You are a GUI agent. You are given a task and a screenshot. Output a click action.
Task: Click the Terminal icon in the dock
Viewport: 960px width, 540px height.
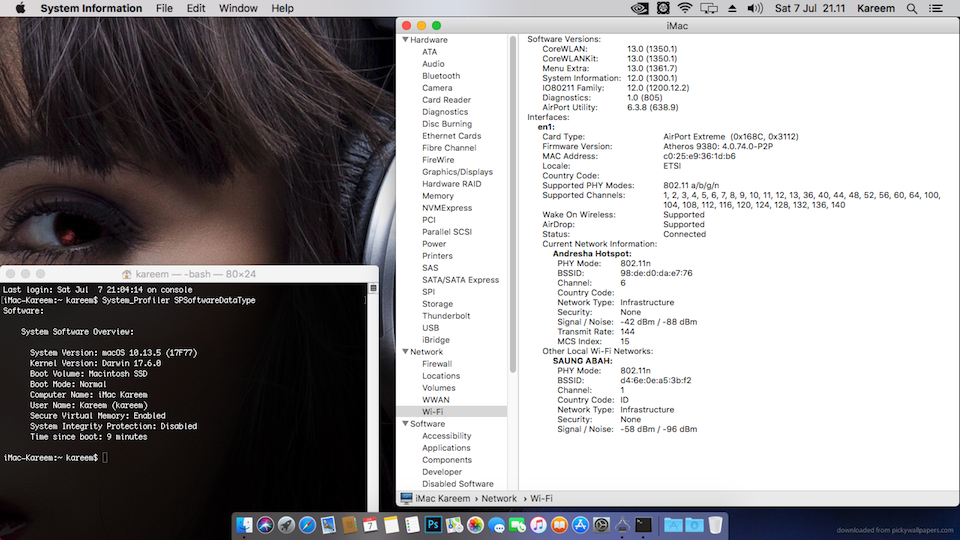644,524
